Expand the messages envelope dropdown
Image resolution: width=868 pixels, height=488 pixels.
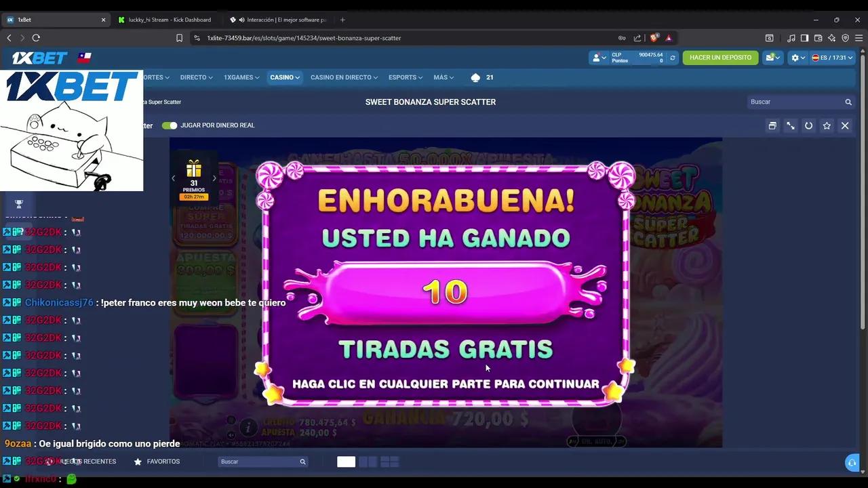(x=773, y=58)
